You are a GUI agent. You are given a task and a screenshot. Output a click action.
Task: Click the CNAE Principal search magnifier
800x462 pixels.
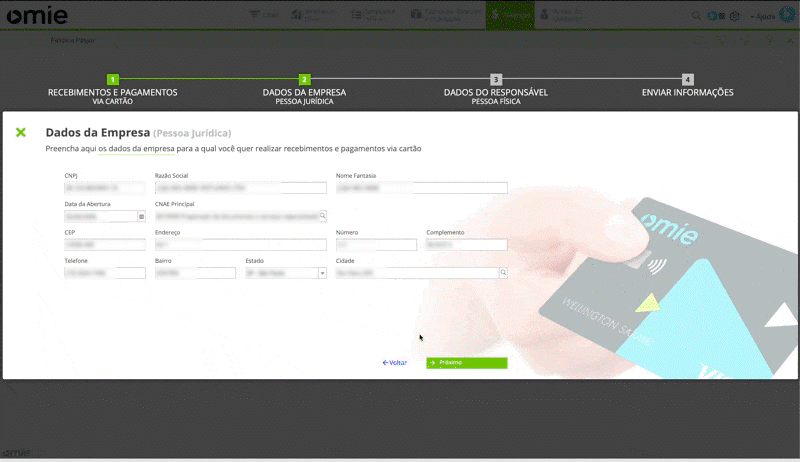coord(322,216)
